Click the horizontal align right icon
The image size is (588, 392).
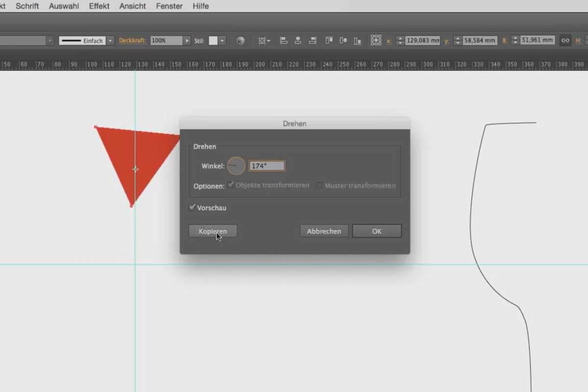[x=312, y=41]
